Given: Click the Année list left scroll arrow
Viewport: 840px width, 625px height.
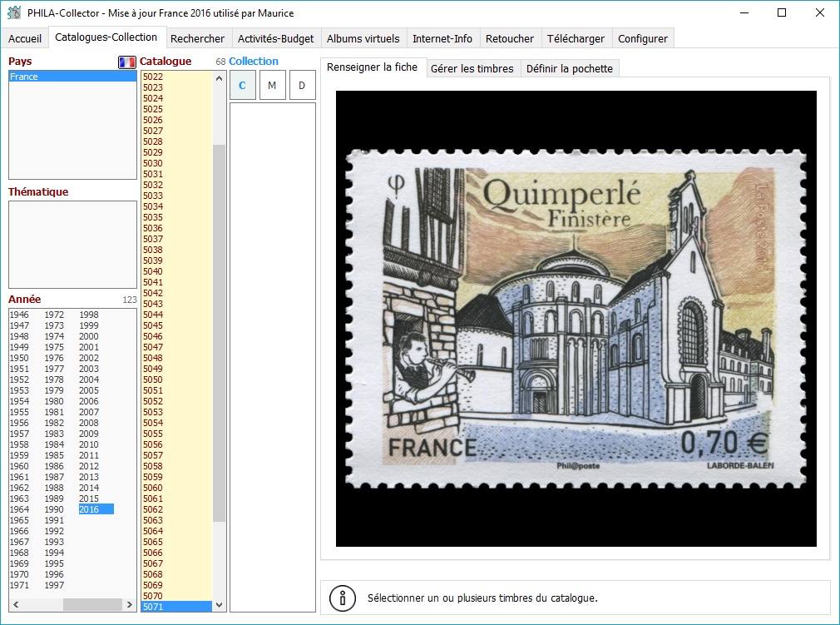Looking at the screenshot, I should (16, 605).
